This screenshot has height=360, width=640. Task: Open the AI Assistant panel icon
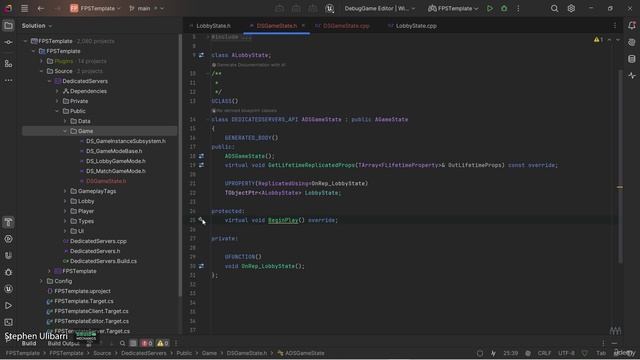coord(632,42)
